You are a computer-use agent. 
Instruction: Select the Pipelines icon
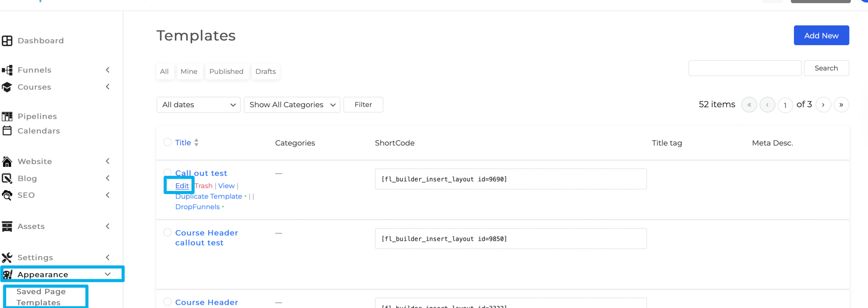pos(8,116)
